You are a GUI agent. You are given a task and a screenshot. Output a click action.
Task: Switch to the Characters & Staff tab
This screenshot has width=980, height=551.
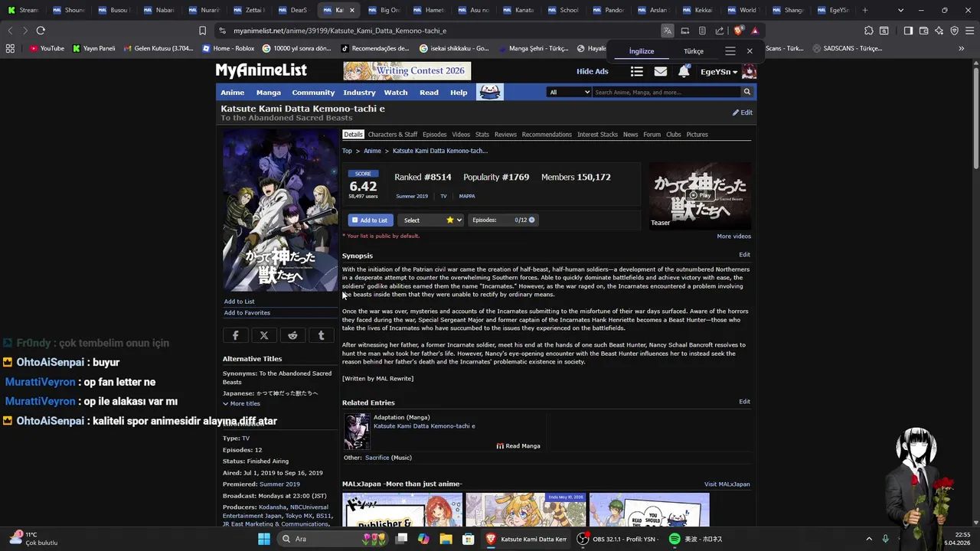coord(393,135)
